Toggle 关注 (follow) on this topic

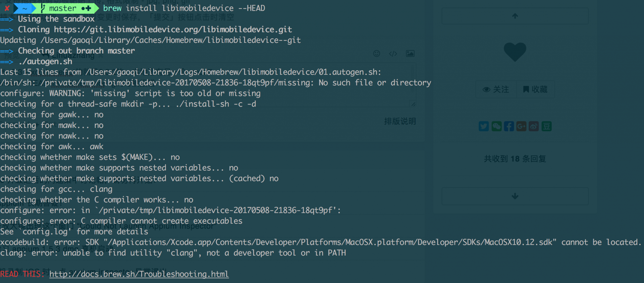tap(496, 89)
